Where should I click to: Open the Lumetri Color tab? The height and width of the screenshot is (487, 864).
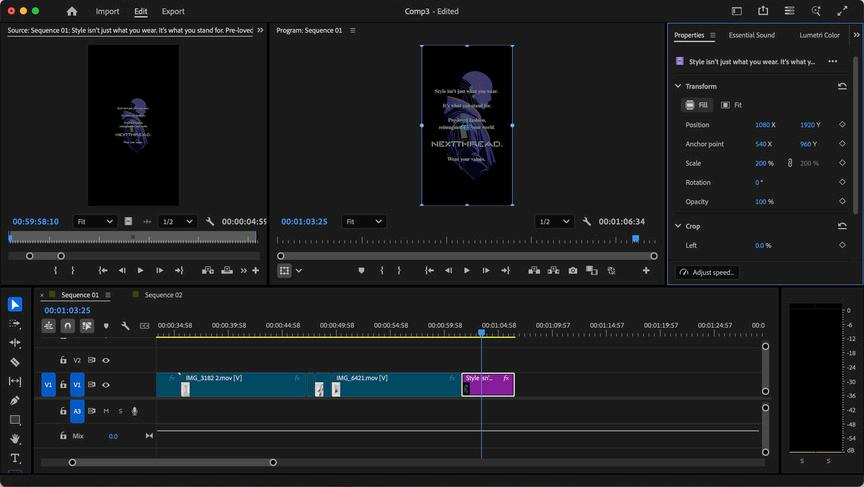(x=819, y=35)
